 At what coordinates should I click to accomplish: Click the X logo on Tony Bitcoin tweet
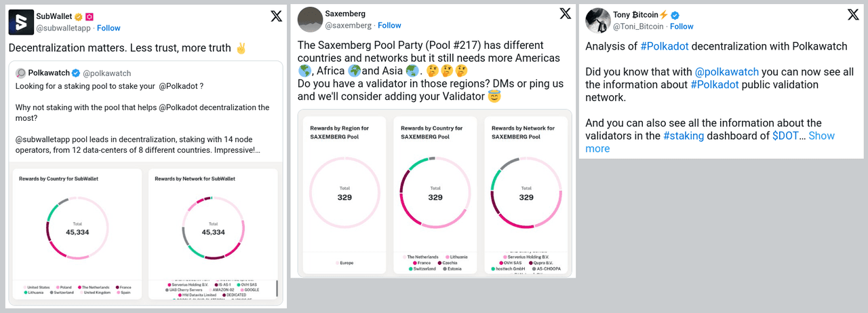[x=853, y=14]
